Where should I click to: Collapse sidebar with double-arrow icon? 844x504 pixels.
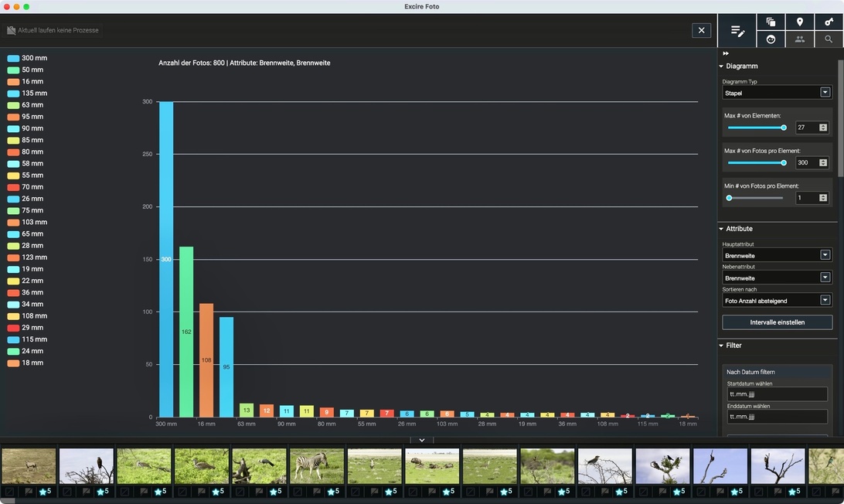pos(726,53)
